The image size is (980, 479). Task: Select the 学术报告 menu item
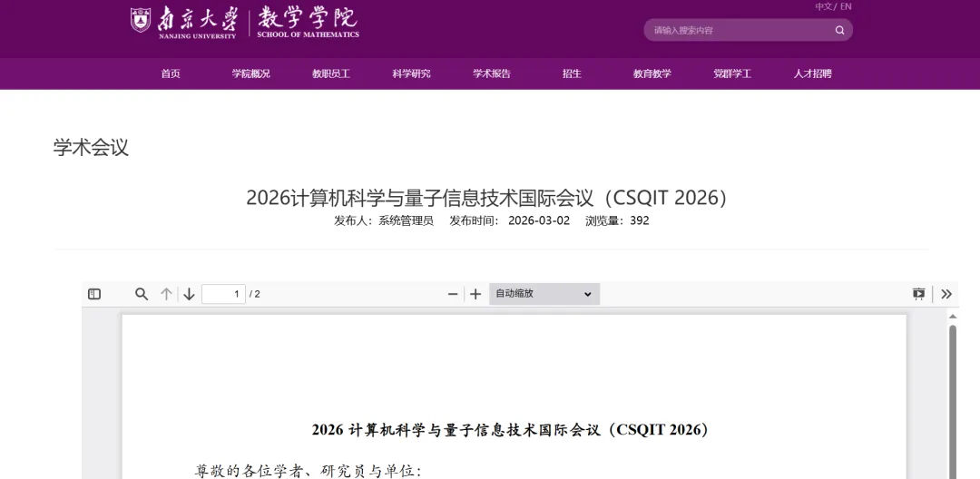491,73
